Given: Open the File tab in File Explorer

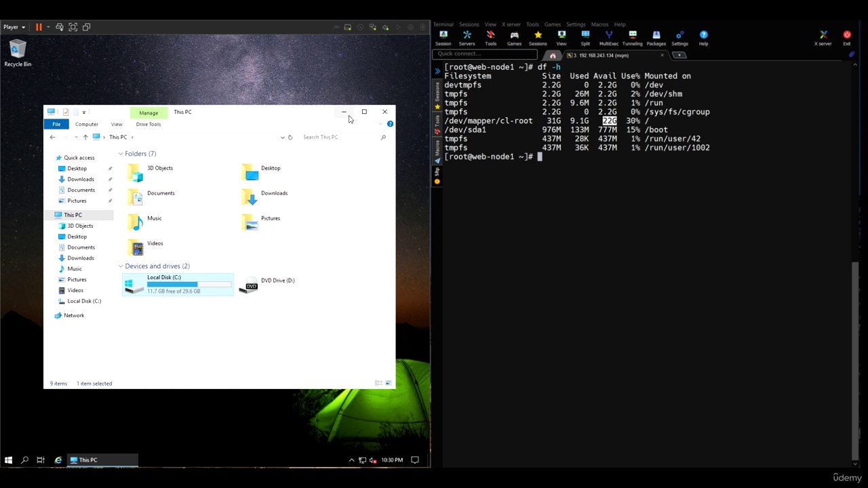Looking at the screenshot, I should click(56, 124).
